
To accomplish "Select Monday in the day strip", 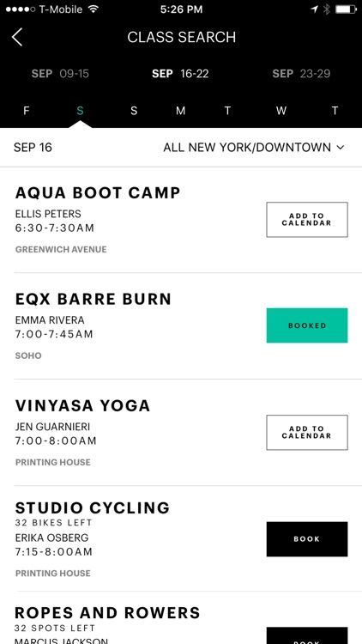I will point(181,111).
